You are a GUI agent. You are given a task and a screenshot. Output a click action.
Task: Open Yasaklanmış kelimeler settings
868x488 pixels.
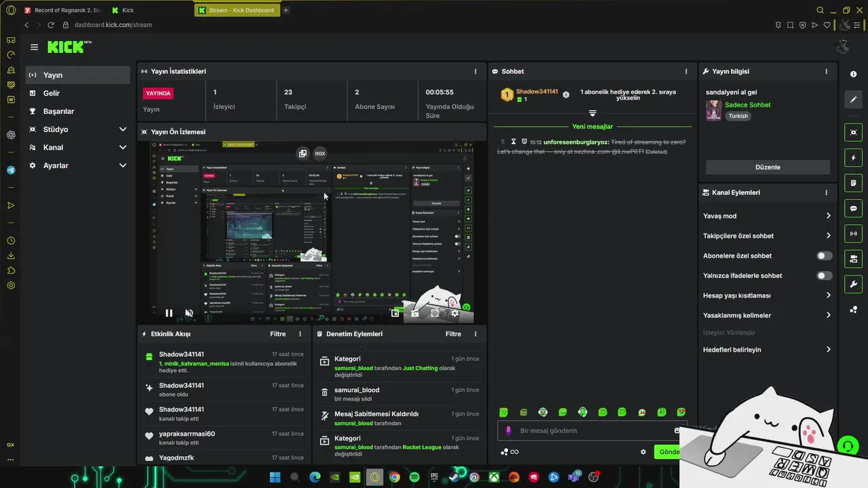coord(767,315)
